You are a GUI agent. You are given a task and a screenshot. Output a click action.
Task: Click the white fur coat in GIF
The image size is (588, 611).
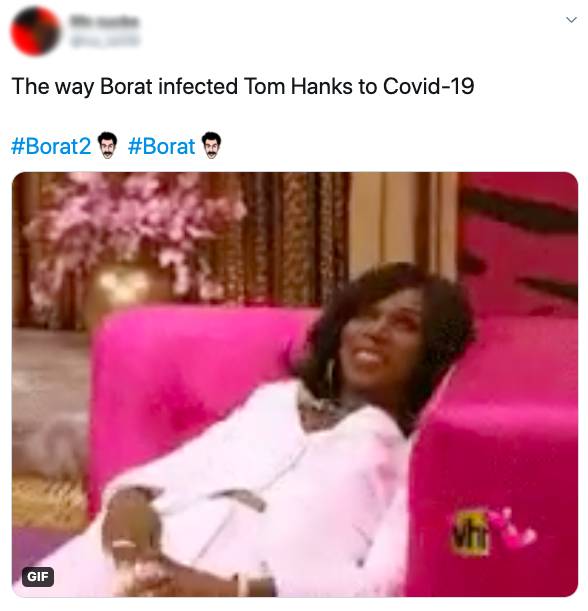tap(249, 491)
